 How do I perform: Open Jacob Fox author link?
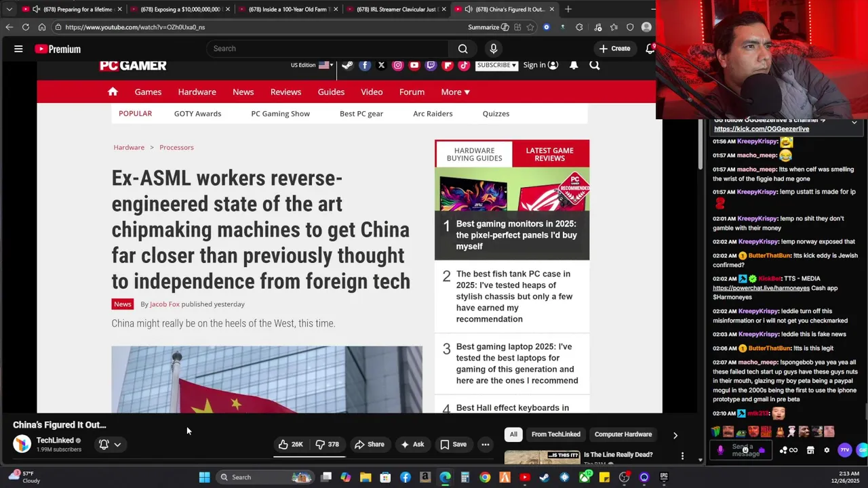pos(165,304)
